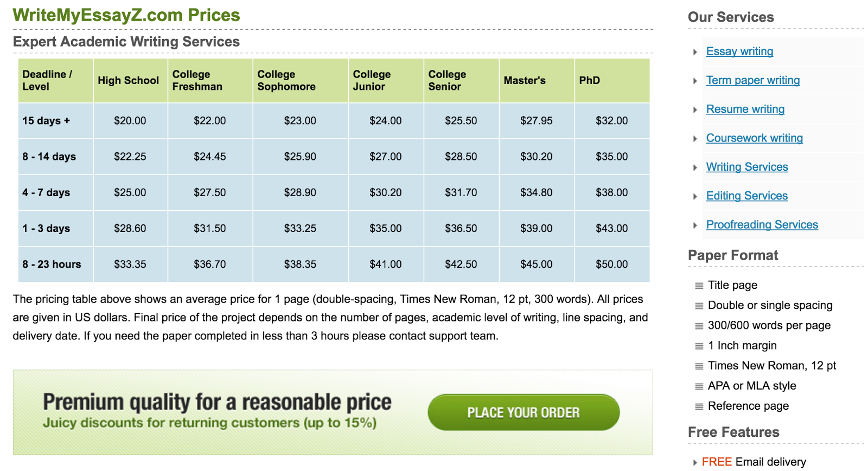Click the list icon next to Title page

[x=699, y=286]
